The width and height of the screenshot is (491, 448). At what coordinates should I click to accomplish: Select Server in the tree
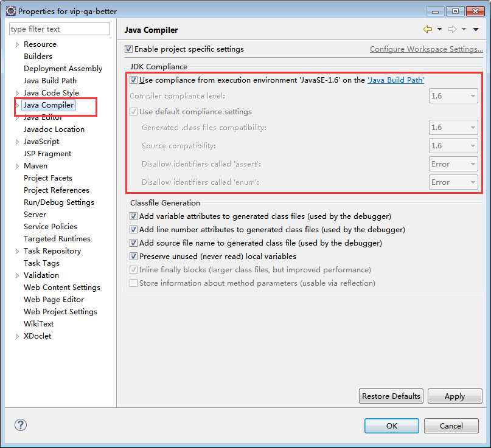(35, 215)
